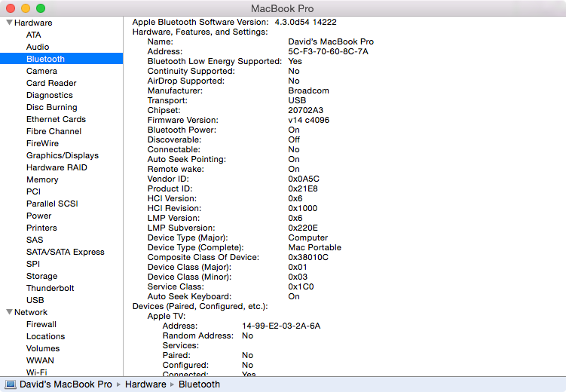Click Hardware in the path bar
Image resolution: width=566 pixels, height=392 pixels.
tap(145, 384)
